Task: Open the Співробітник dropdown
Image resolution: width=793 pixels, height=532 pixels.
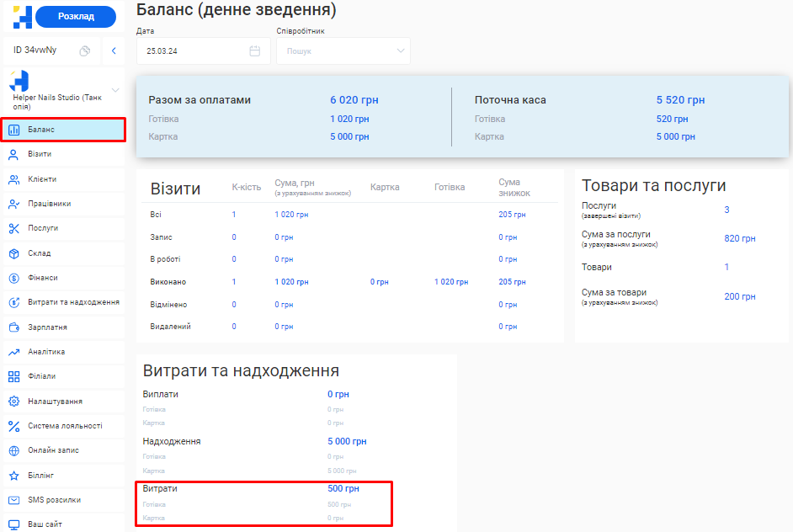Action: 343,51
